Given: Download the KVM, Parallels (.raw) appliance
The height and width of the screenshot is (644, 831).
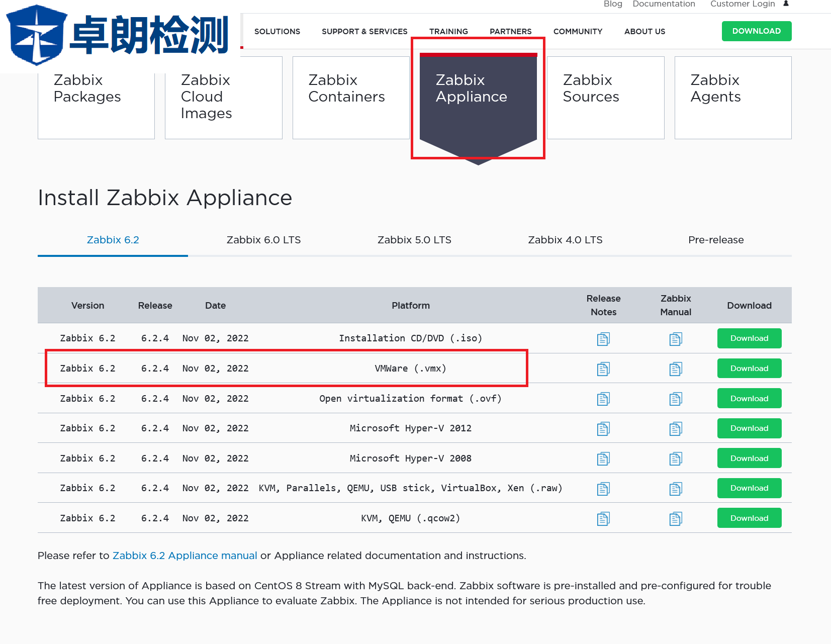Looking at the screenshot, I should (749, 488).
